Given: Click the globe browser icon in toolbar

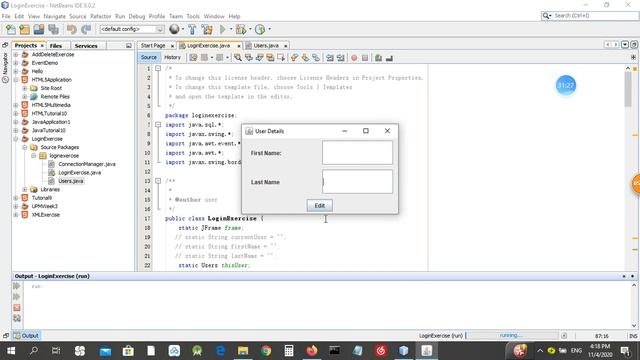Looking at the screenshot, I should pyautogui.click(x=174, y=29).
